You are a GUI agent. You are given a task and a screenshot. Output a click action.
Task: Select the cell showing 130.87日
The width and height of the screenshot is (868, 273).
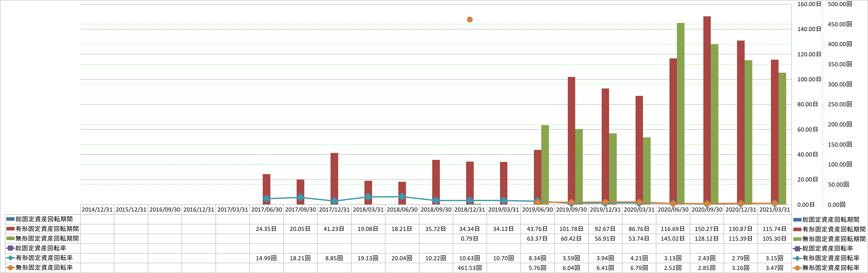click(x=741, y=229)
